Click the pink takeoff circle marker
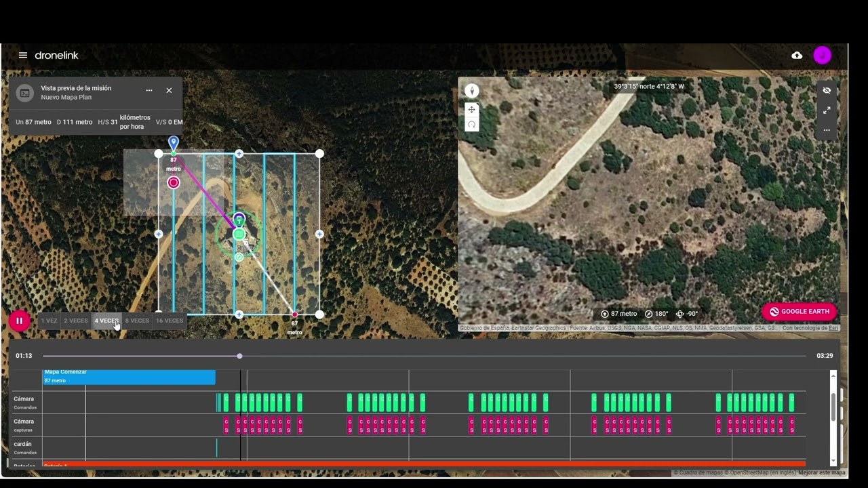The image size is (868, 488). [x=174, y=182]
